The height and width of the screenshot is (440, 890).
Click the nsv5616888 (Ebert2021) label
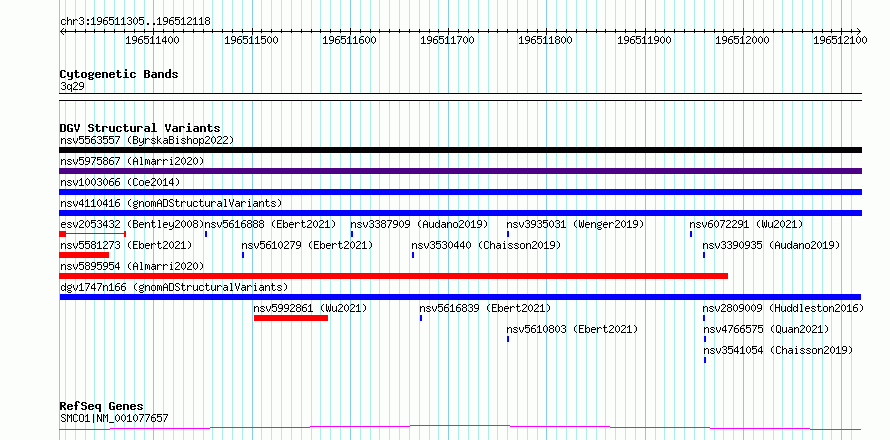[x=270, y=224]
